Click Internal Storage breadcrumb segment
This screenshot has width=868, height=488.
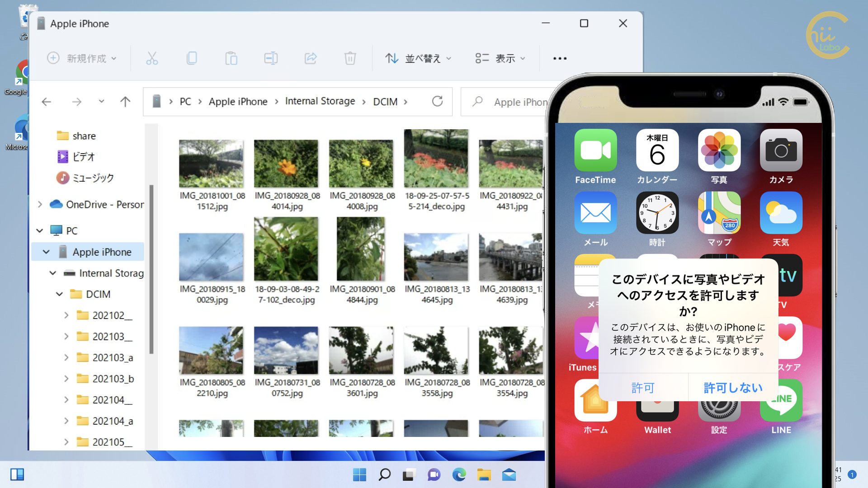click(320, 101)
